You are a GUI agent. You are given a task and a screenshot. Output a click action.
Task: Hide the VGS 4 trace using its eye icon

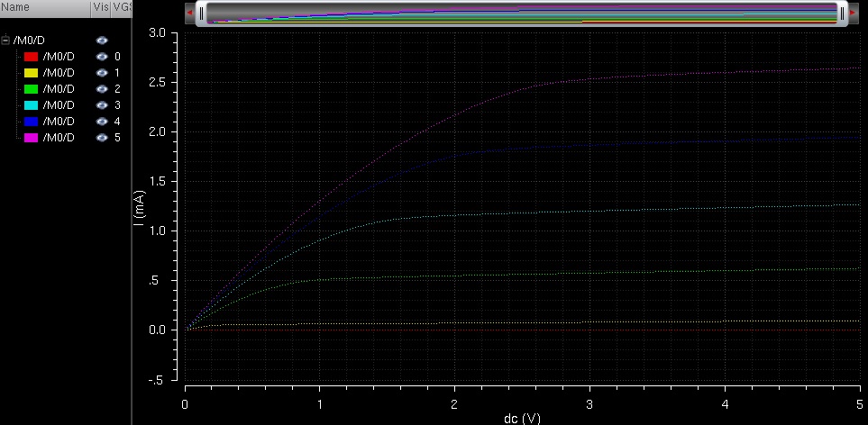coord(102,122)
